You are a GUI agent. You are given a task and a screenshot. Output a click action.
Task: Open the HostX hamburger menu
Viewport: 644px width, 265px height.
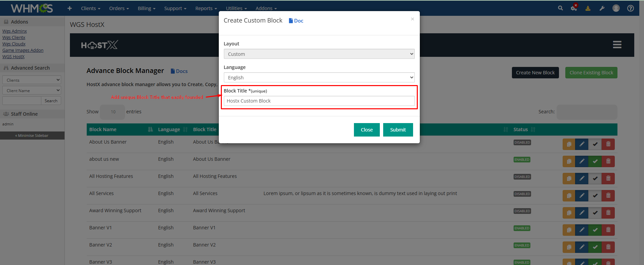point(617,45)
